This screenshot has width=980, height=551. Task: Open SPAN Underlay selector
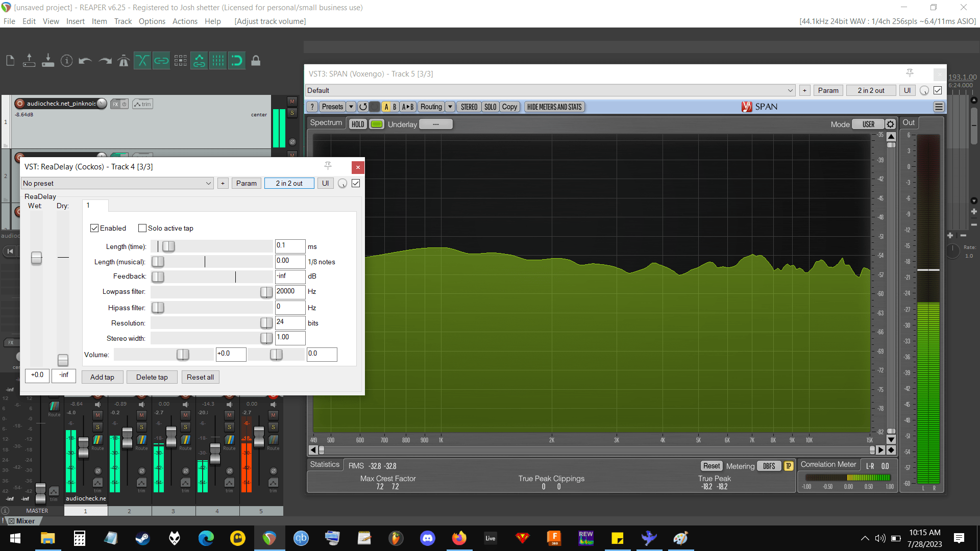pyautogui.click(x=435, y=124)
